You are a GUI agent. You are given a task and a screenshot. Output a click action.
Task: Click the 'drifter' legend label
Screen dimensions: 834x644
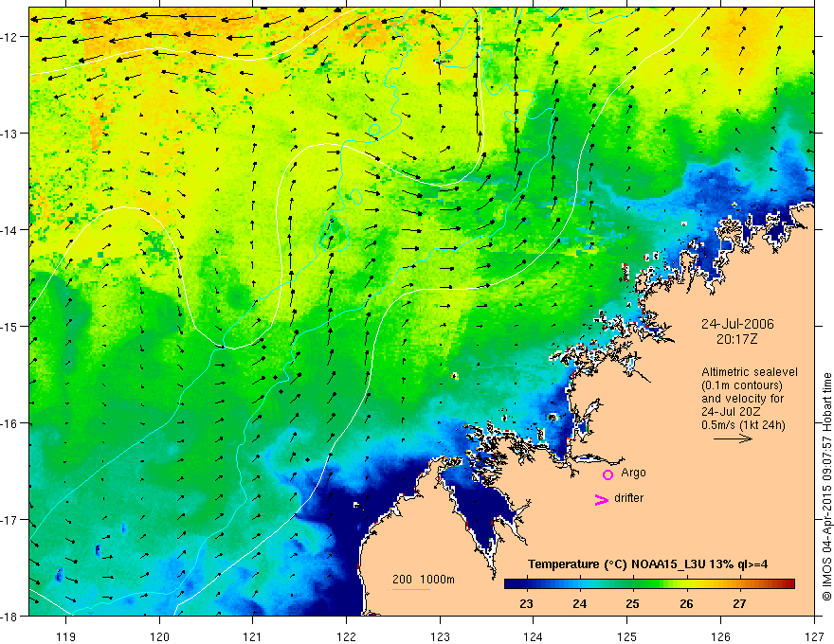628,498
